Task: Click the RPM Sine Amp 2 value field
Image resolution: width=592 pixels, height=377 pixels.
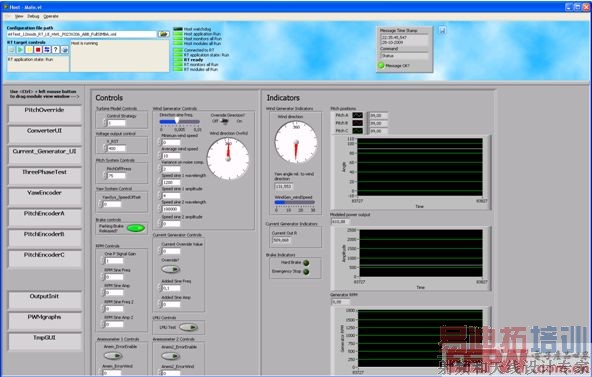Action: 114,324
